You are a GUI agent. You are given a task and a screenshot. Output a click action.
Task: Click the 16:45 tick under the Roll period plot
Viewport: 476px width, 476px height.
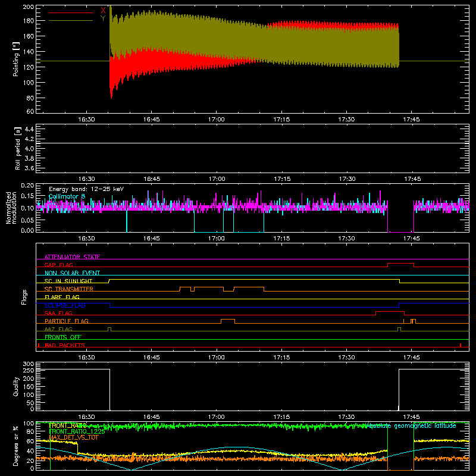pyautogui.click(x=152, y=179)
